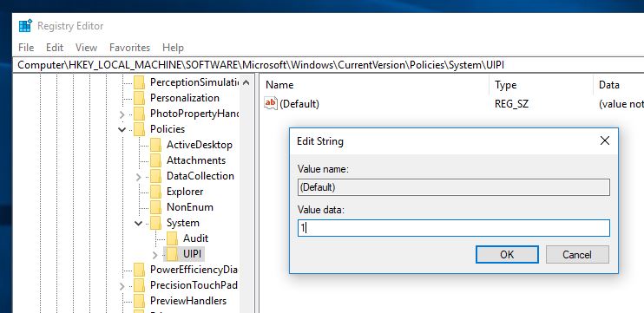
Task: Click the Value name field in dialog
Action: pyautogui.click(x=454, y=187)
